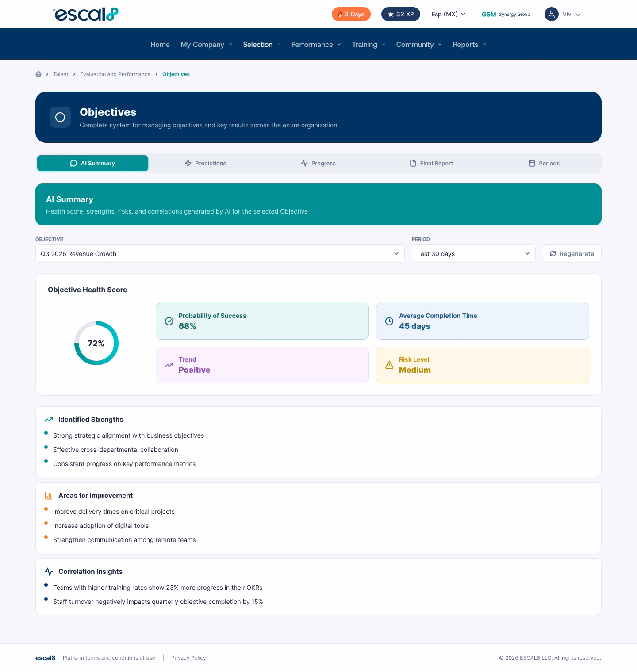This screenshot has width=637, height=672.
Task: Open the Talent breadcrumb link
Action: coord(61,74)
